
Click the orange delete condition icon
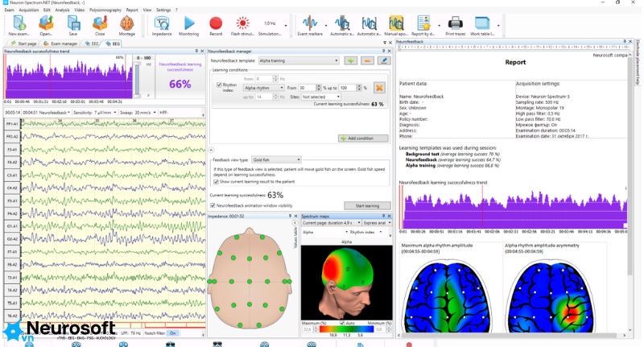coord(378,88)
